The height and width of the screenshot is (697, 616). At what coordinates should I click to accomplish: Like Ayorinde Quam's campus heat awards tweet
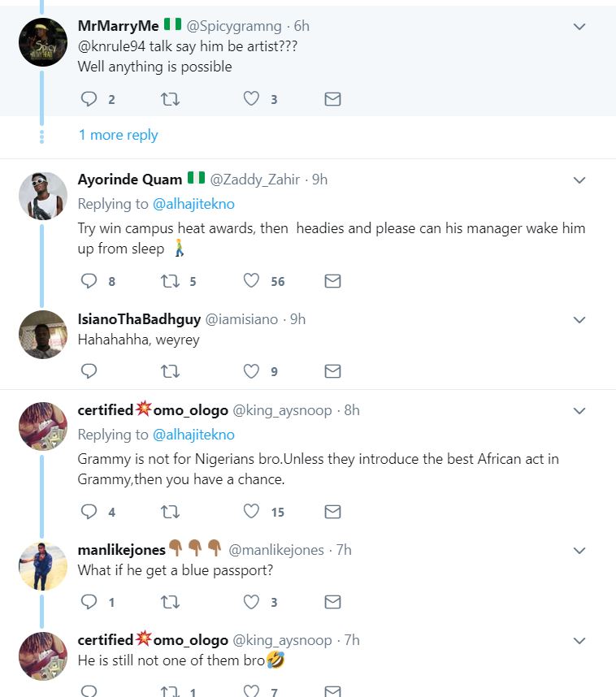252,281
